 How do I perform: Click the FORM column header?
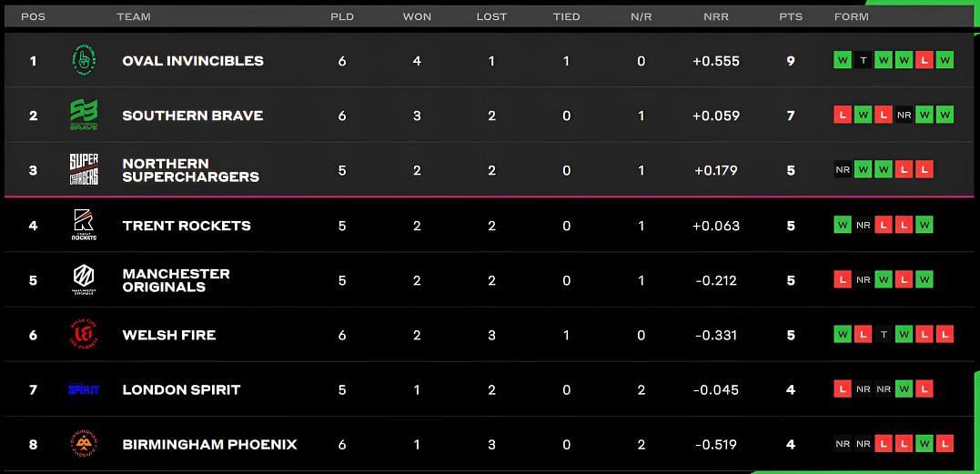tap(852, 17)
